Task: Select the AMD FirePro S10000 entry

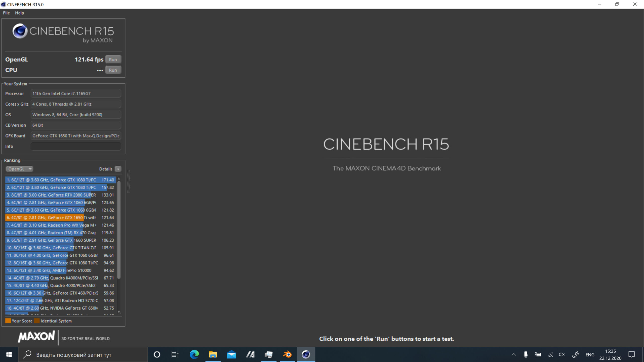Action: (x=60, y=270)
